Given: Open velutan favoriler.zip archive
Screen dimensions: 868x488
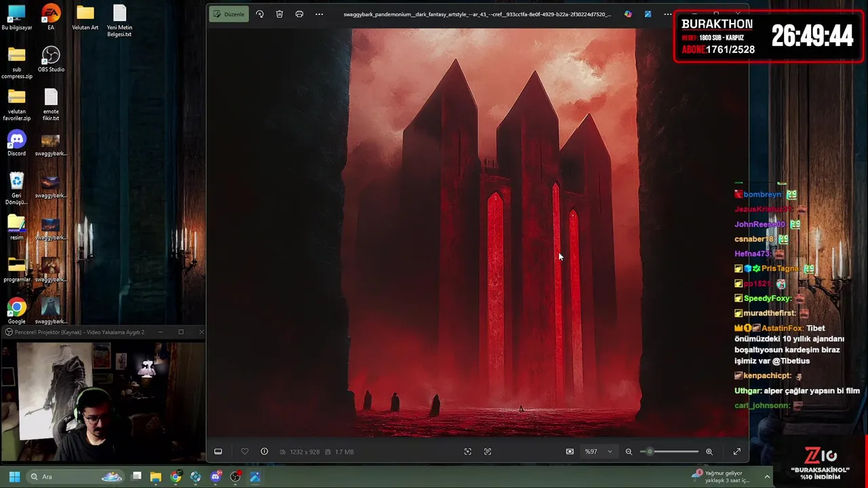Looking at the screenshot, I should (17, 106).
